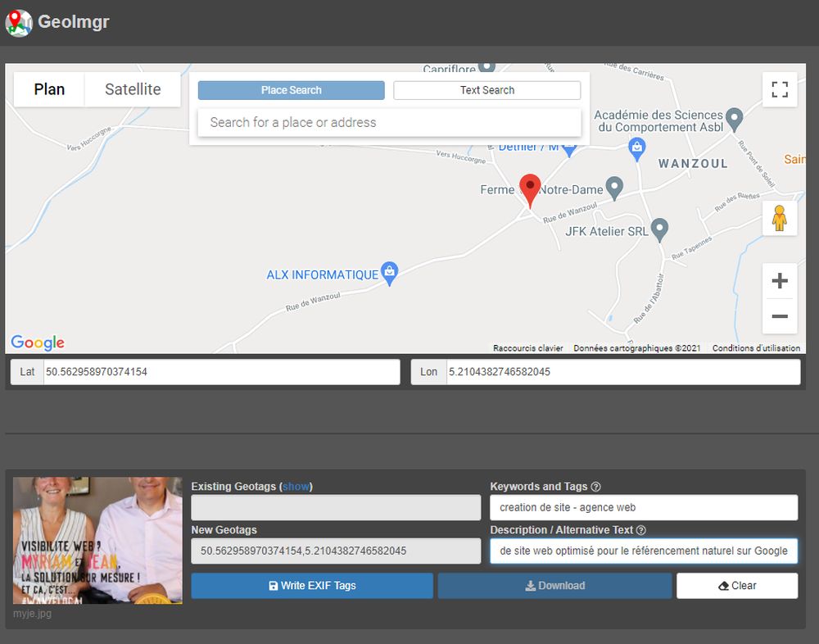This screenshot has height=644, width=819.
Task: Clear the loaded image
Action: [737, 586]
